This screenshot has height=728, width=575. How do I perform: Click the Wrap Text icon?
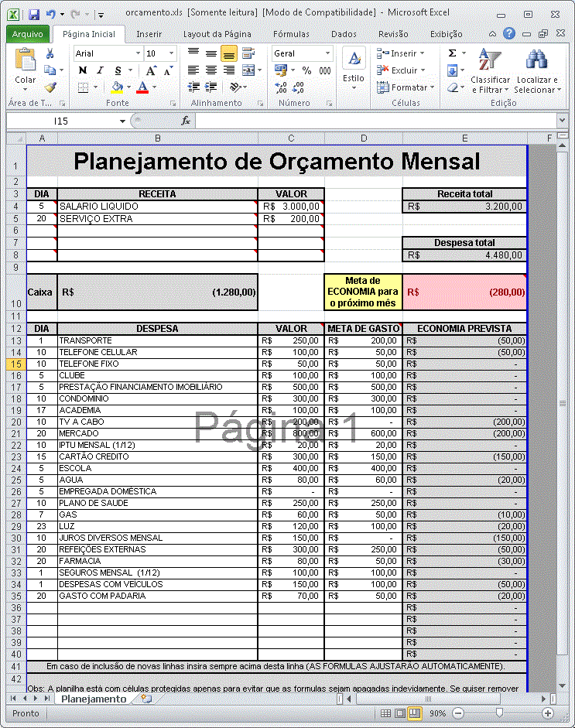click(x=248, y=53)
